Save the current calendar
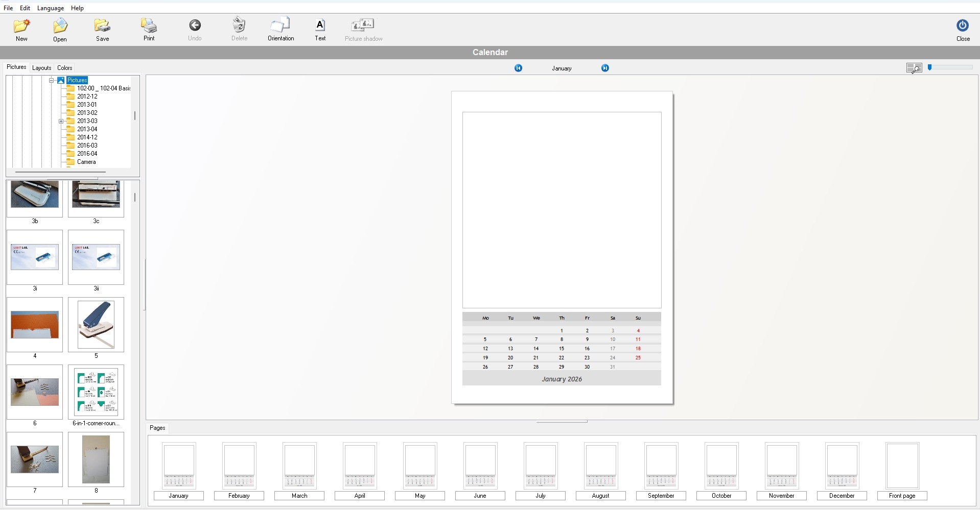 click(x=102, y=30)
